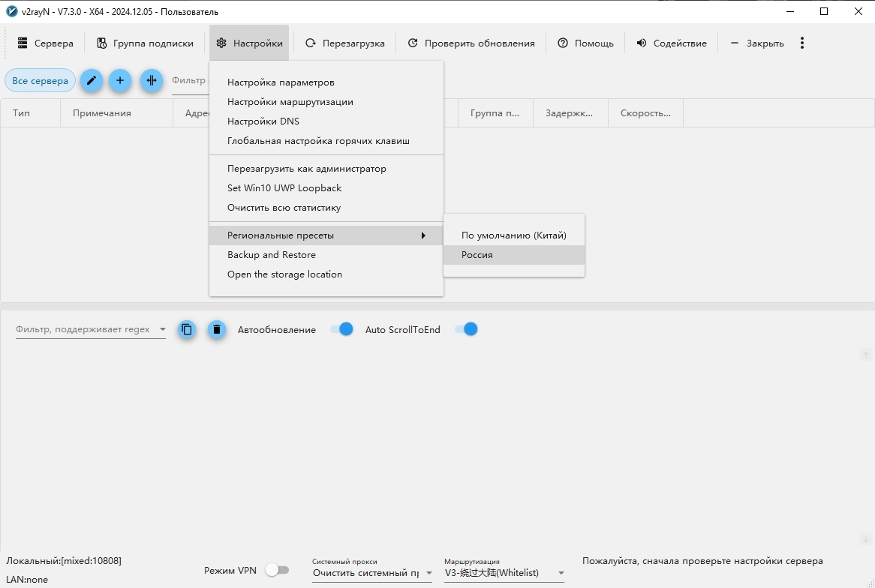Maximize the v2rayN window
This screenshot has height=588, width=875.
(824, 11)
